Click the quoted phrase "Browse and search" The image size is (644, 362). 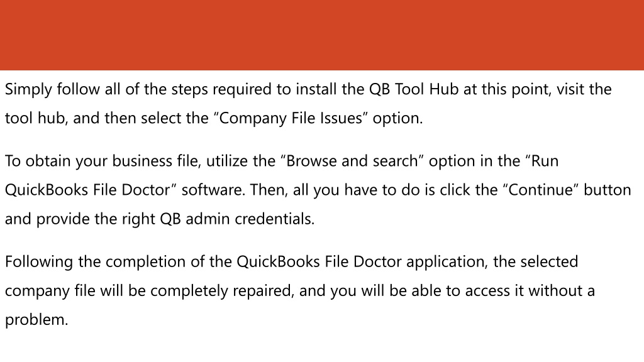352,161
